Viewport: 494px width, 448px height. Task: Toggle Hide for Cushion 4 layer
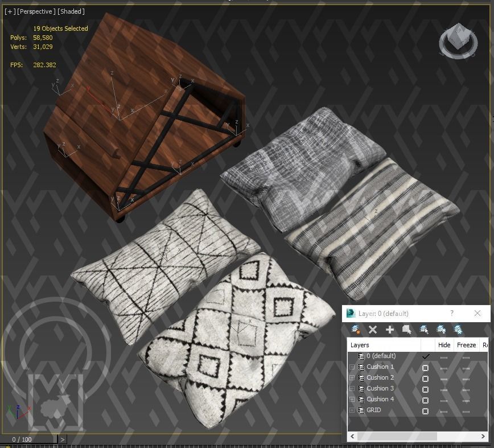click(444, 401)
